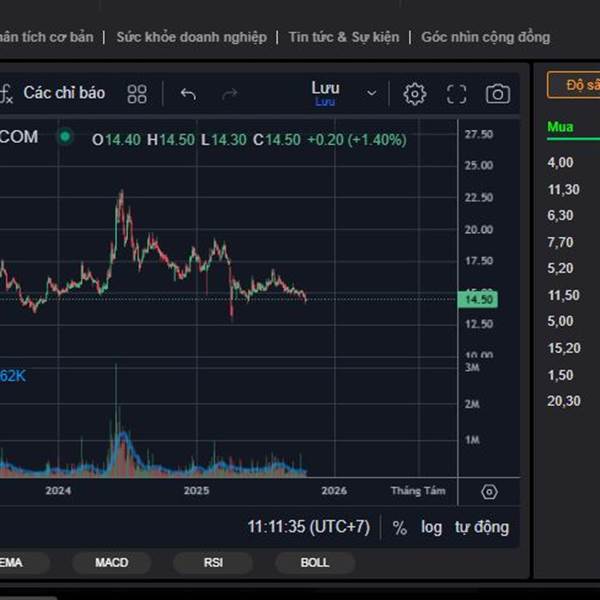Select buy value 5,00 in order list
This screenshot has width=600, height=600.
coord(560,321)
